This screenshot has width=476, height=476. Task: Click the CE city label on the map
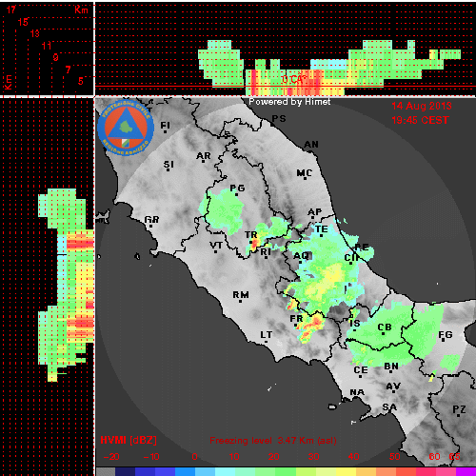pos(361,370)
